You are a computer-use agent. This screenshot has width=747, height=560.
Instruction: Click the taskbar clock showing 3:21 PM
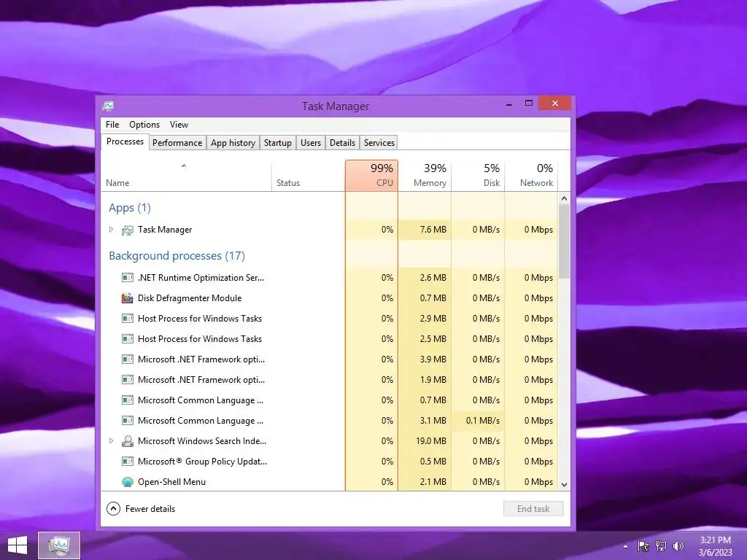(x=715, y=546)
